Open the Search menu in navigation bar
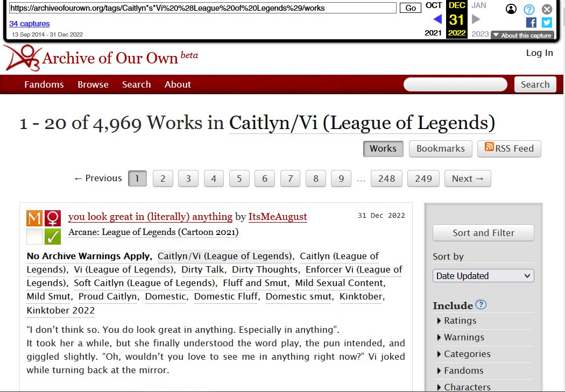Image resolution: width=565 pixels, height=392 pixels. [136, 84]
